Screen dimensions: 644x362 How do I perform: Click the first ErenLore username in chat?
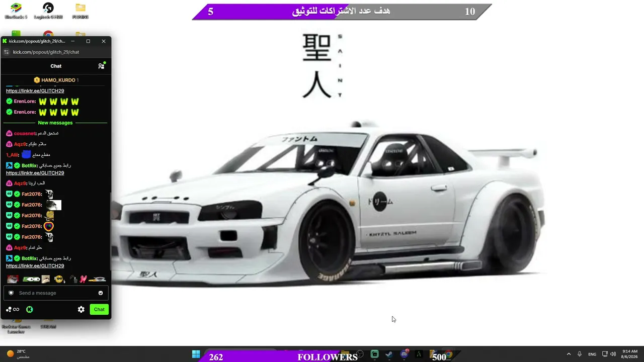[25, 102]
